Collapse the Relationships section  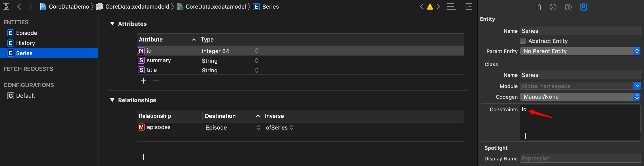click(x=112, y=100)
